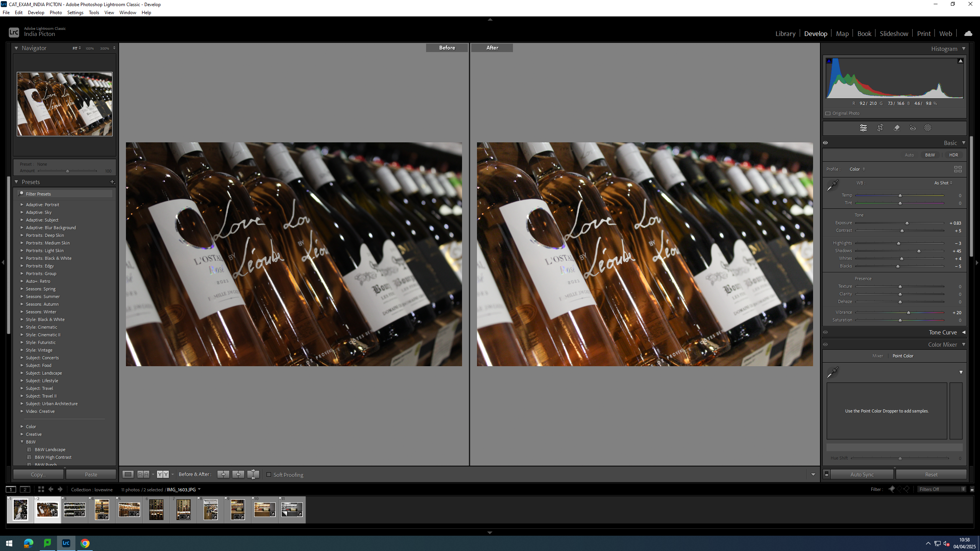This screenshot has height=551, width=980.
Task: Enable Soft Proofing checkbox
Action: [269, 475]
